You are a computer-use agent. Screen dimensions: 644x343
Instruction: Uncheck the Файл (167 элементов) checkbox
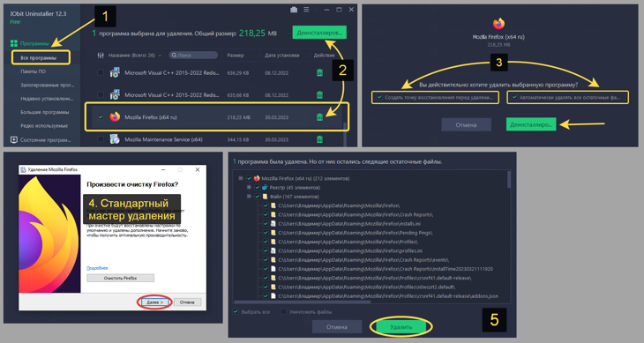tap(257, 197)
